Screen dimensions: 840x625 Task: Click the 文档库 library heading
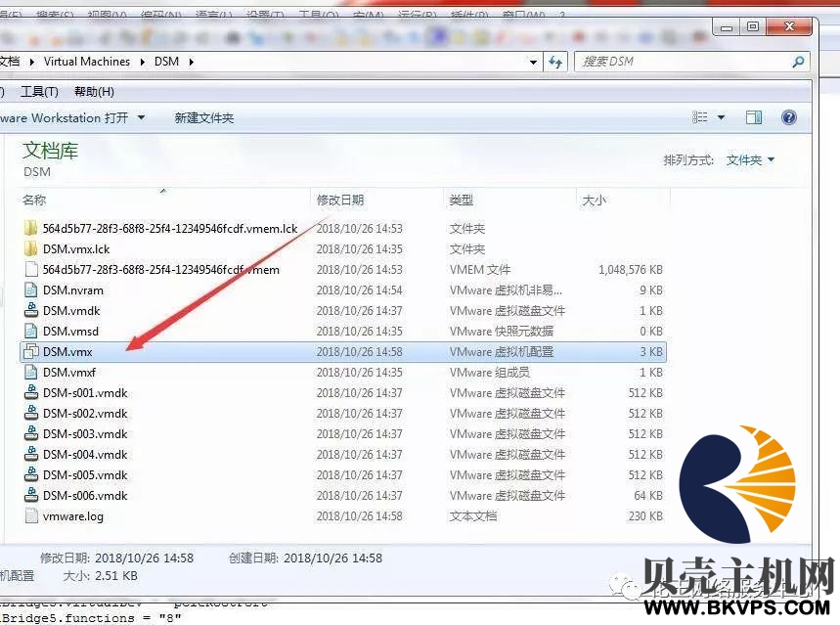point(50,151)
